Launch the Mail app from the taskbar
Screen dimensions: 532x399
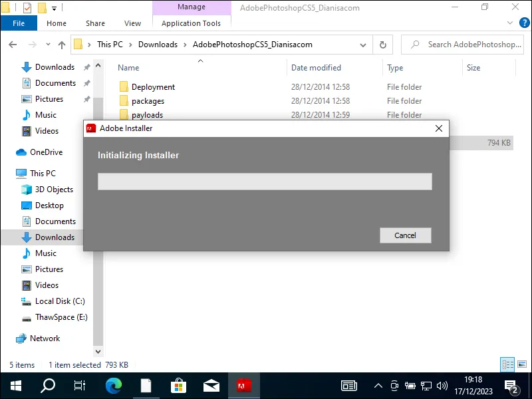click(x=211, y=385)
